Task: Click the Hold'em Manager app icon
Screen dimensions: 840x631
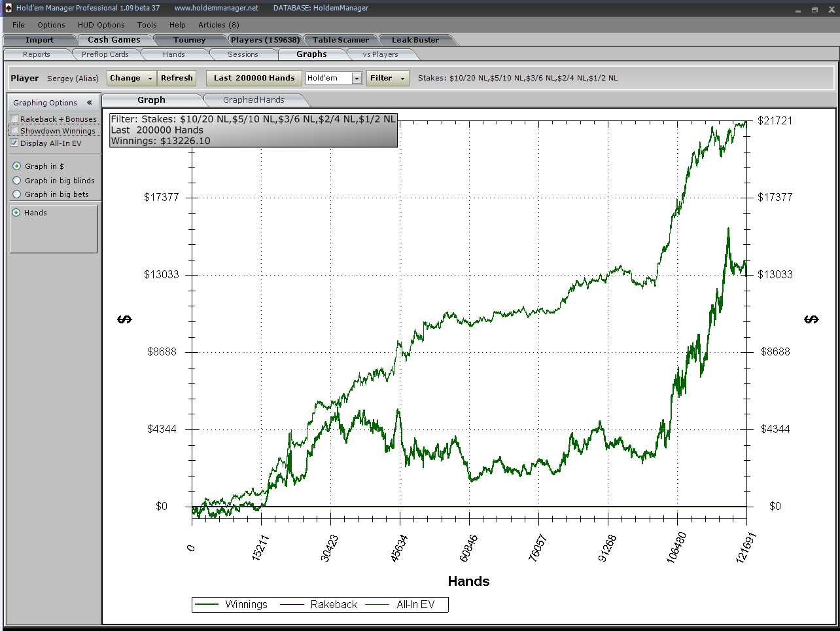Action: pos(8,8)
